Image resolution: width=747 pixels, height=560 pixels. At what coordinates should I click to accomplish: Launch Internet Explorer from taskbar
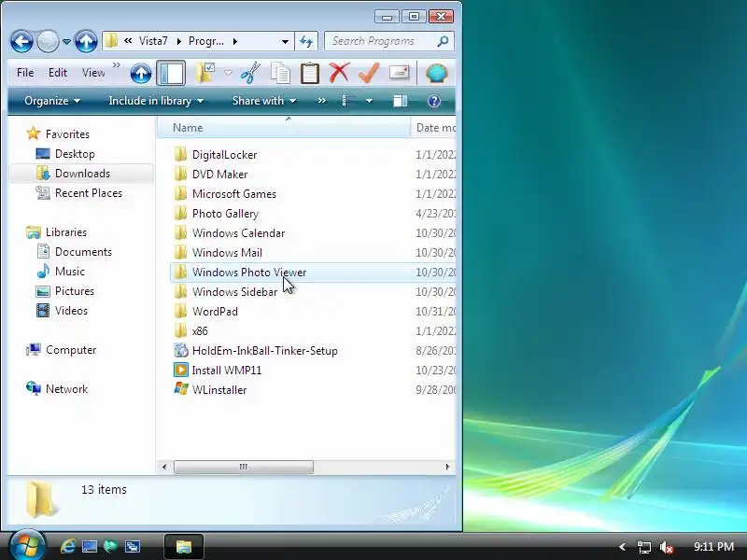[67, 546]
